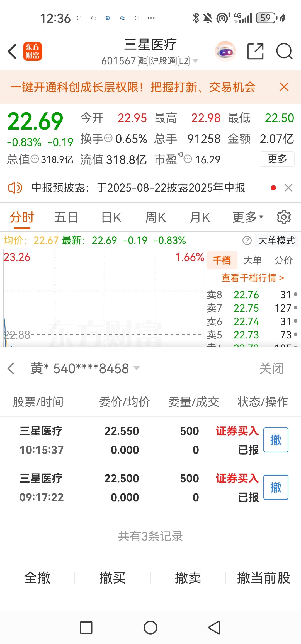Tap the 股票/时间 column header

pyautogui.click(x=38, y=402)
